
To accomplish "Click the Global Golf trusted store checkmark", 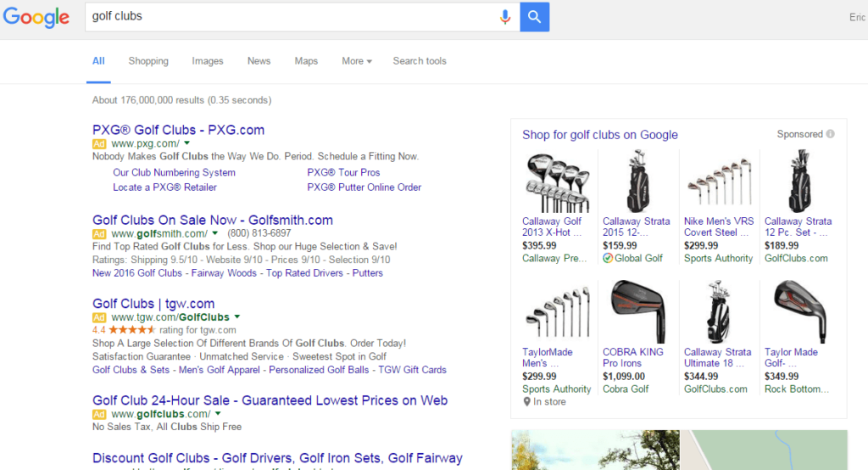I will (x=608, y=258).
